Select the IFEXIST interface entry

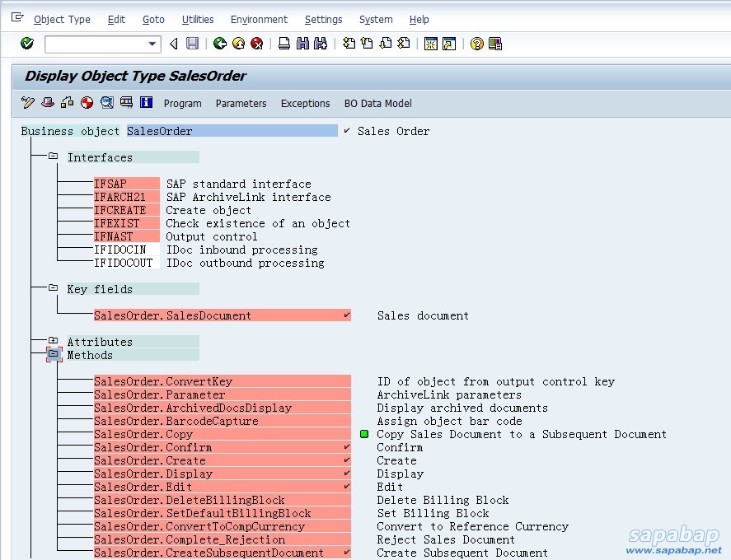coord(127,223)
